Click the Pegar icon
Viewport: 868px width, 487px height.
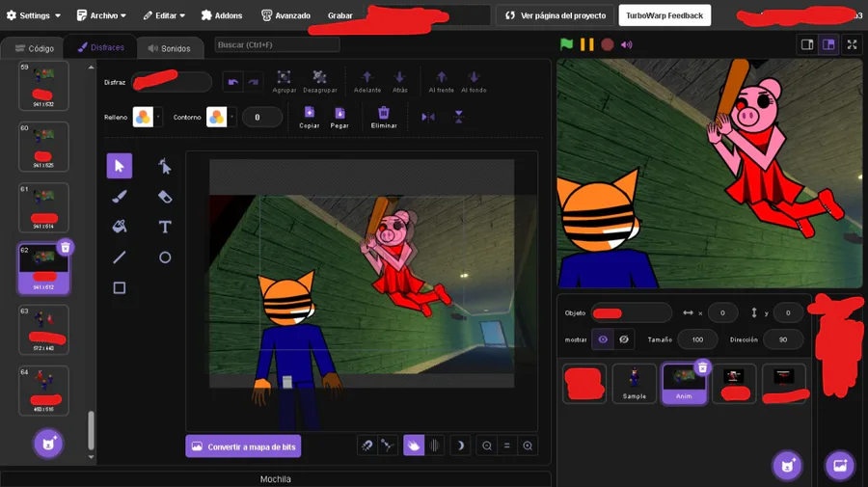click(x=339, y=112)
